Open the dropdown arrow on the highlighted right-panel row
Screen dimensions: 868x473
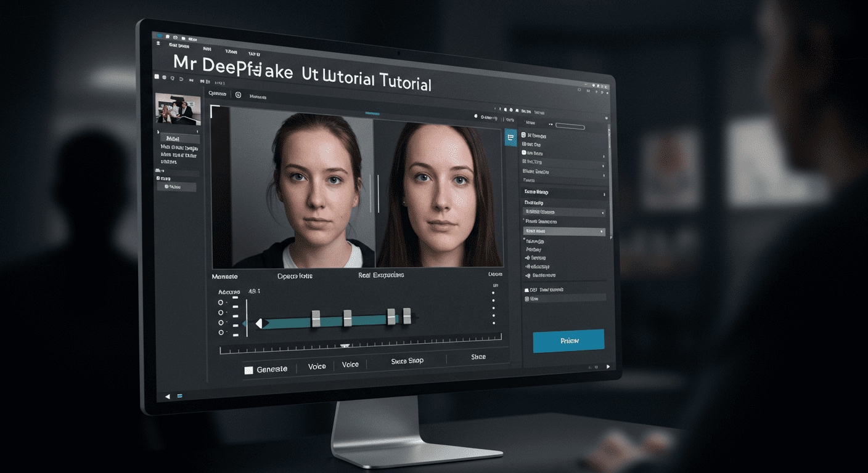[600, 230]
